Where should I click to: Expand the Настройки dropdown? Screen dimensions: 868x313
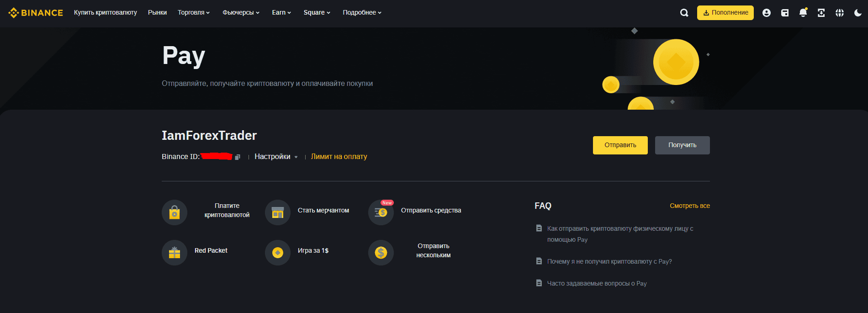coord(276,157)
